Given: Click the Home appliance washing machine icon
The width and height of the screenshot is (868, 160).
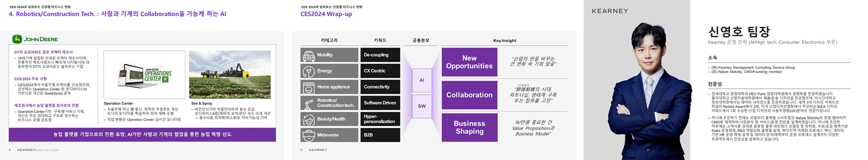Looking at the screenshot, I should 309,87.
